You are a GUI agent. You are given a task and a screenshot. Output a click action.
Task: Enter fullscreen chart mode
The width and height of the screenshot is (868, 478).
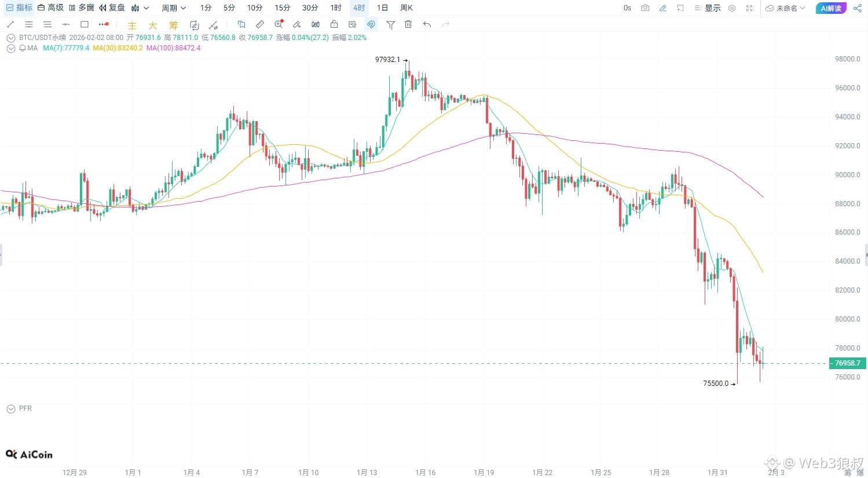(749, 8)
